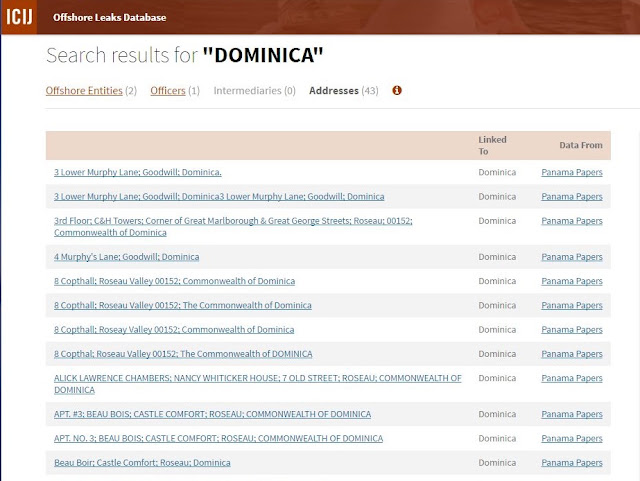Open 8 Copthall; Roseau Valley; The Commonwealth of Dominica
Image resolution: width=640 pixels, height=481 pixels.
(182, 305)
